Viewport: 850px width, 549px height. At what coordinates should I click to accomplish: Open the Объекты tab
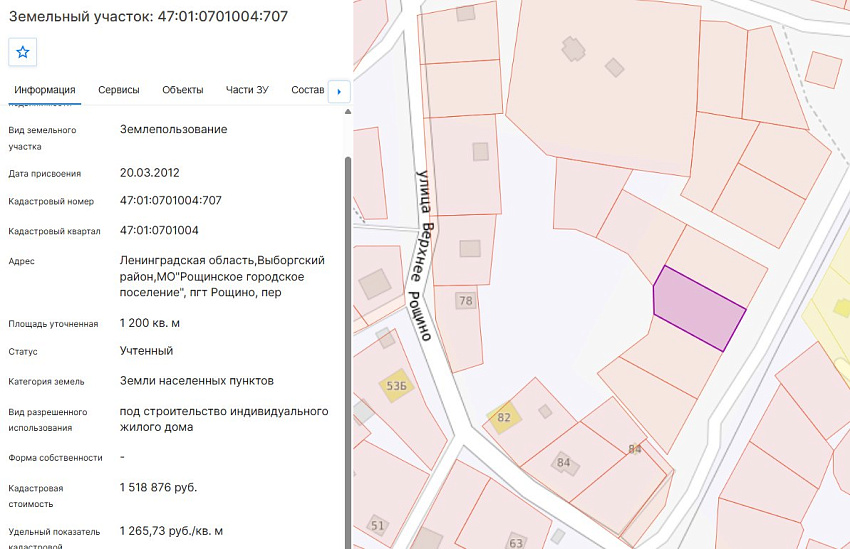[x=183, y=90]
